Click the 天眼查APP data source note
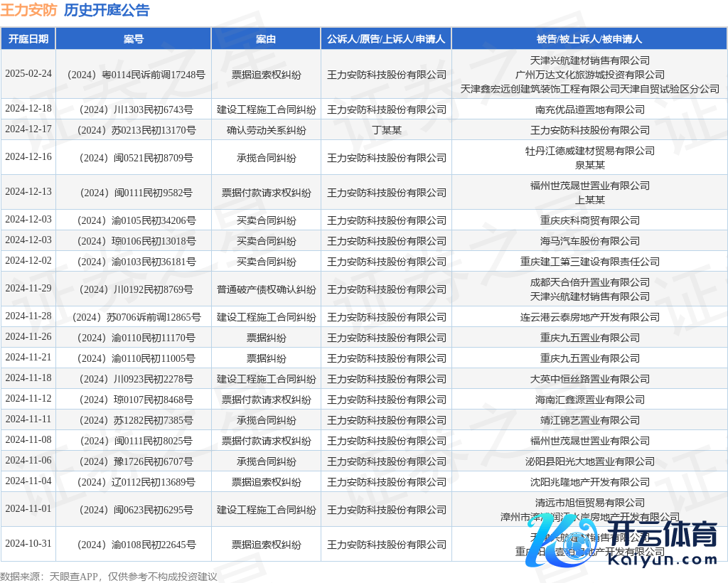 pos(108,576)
